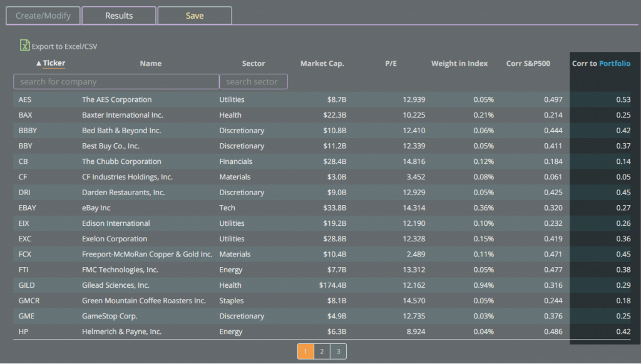Click Helmerich & Payne, Inc. name

[x=122, y=331]
